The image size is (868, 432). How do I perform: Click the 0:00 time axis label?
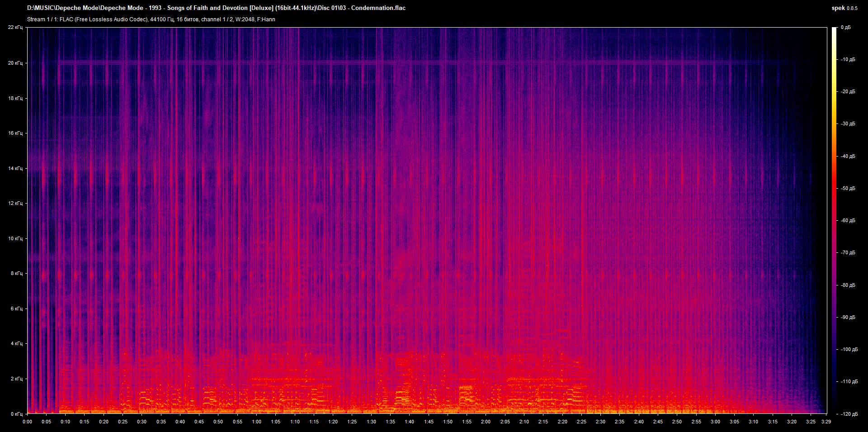(28, 422)
